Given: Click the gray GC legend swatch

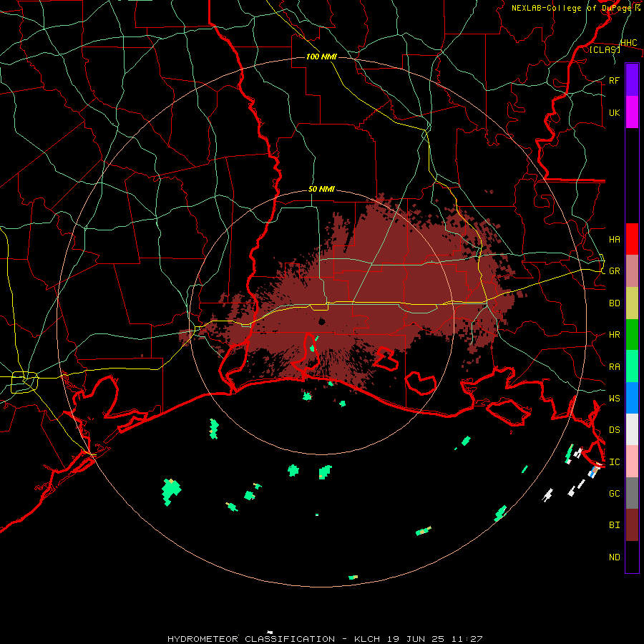Looking at the screenshot, I should tap(632, 493).
